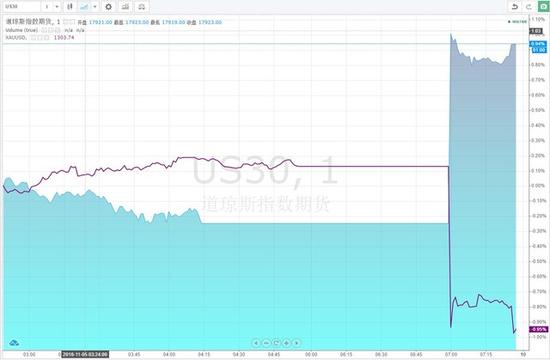
Task: Click the XAUUSD overlay legend
Action: coord(16,37)
